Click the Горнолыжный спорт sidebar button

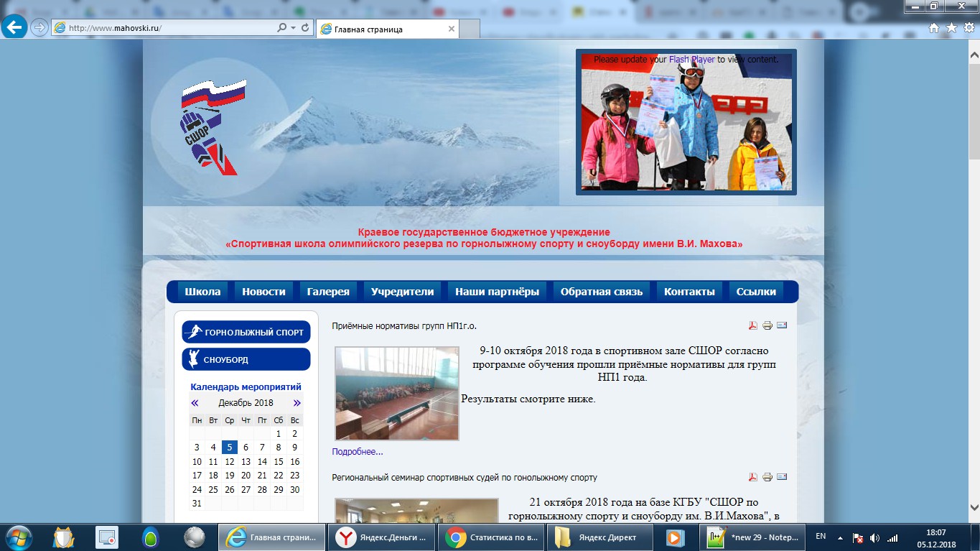click(x=246, y=333)
